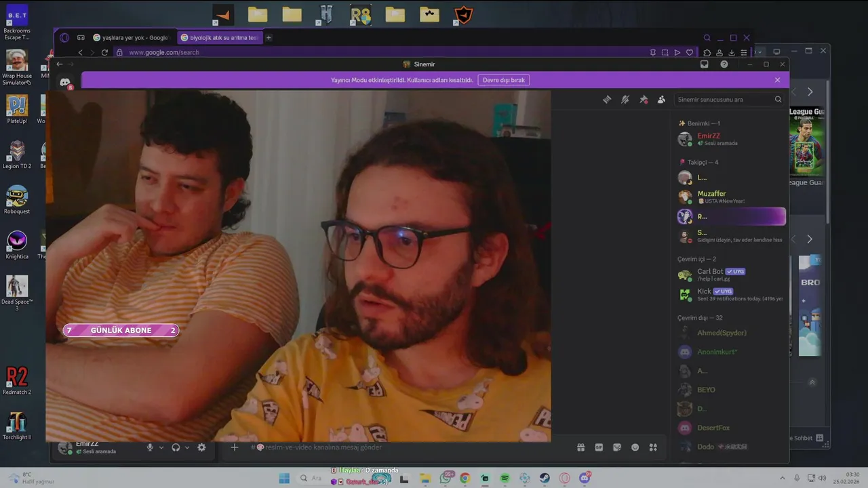868x488 pixels.
Task: Select offline member Ahmed(Spyder)
Action: [731, 333]
